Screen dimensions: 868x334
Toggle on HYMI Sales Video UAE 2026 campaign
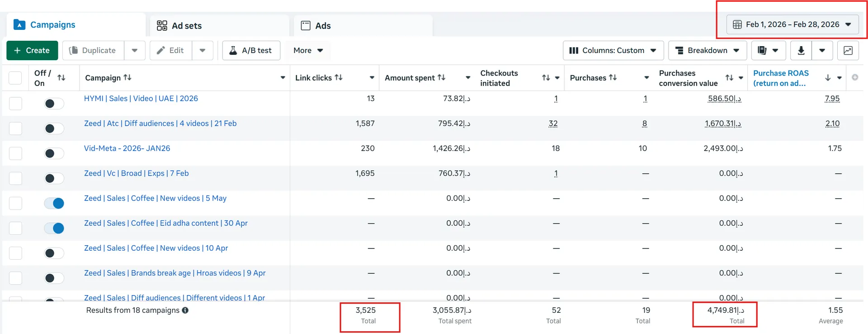[54, 104]
